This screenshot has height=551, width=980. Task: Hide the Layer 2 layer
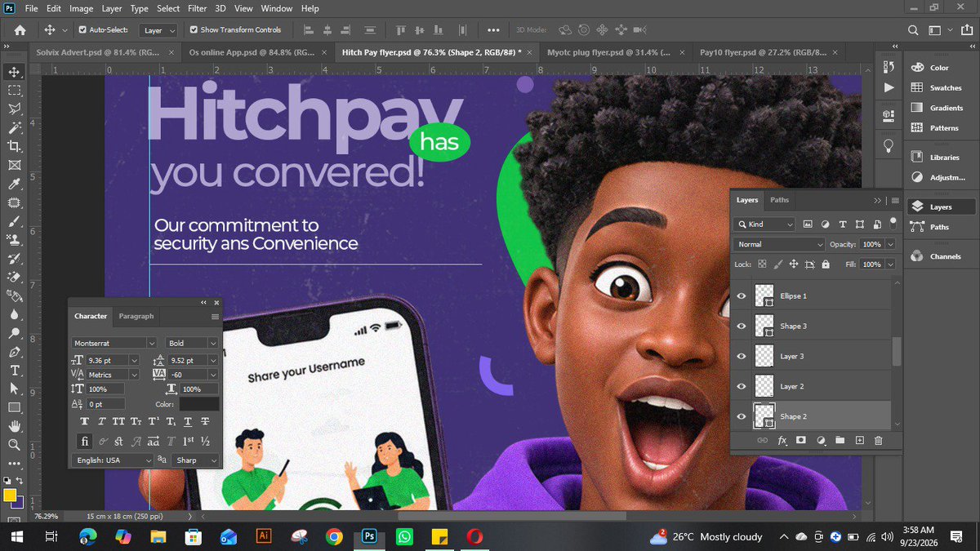(x=742, y=386)
